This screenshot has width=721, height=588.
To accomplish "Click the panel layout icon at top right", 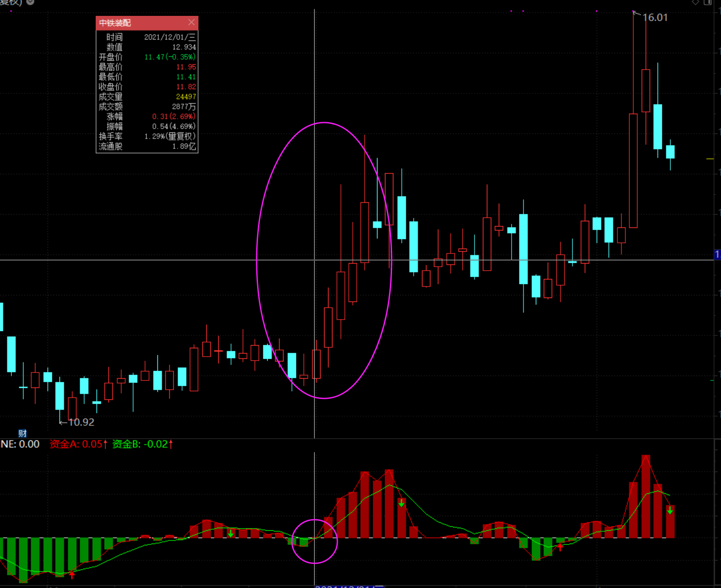I will point(708,2).
